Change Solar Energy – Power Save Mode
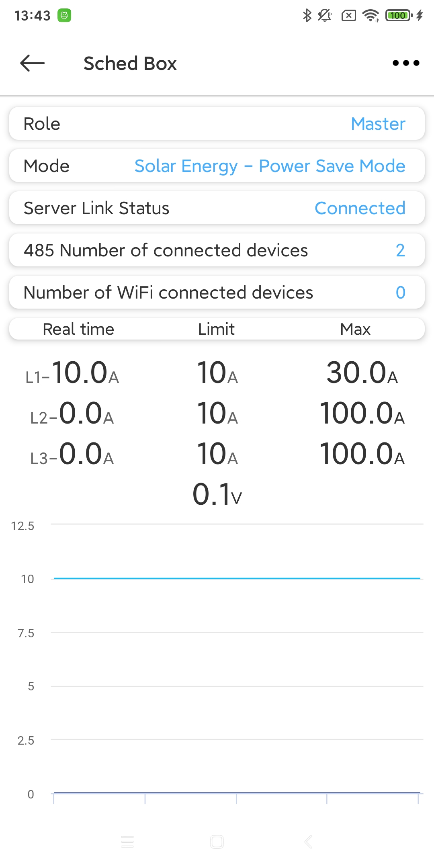Viewport: 434px width, 868px height. tap(269, 166)
